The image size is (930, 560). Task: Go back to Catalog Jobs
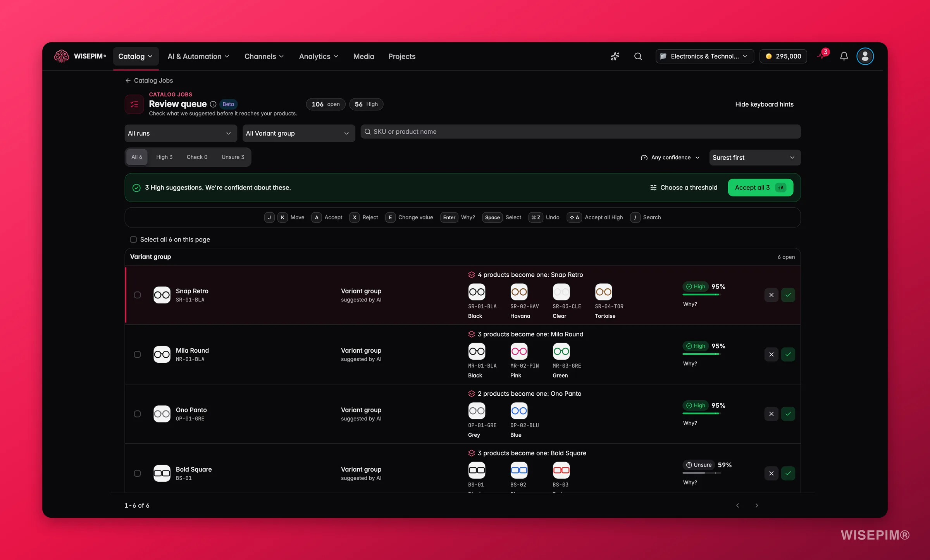[x=149, y=81]
